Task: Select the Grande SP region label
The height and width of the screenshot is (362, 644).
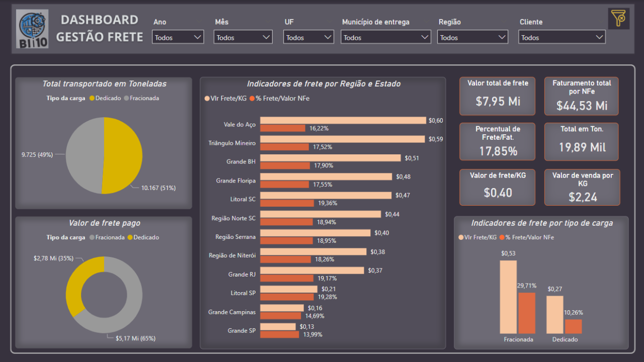Action: tap(242, 331)
